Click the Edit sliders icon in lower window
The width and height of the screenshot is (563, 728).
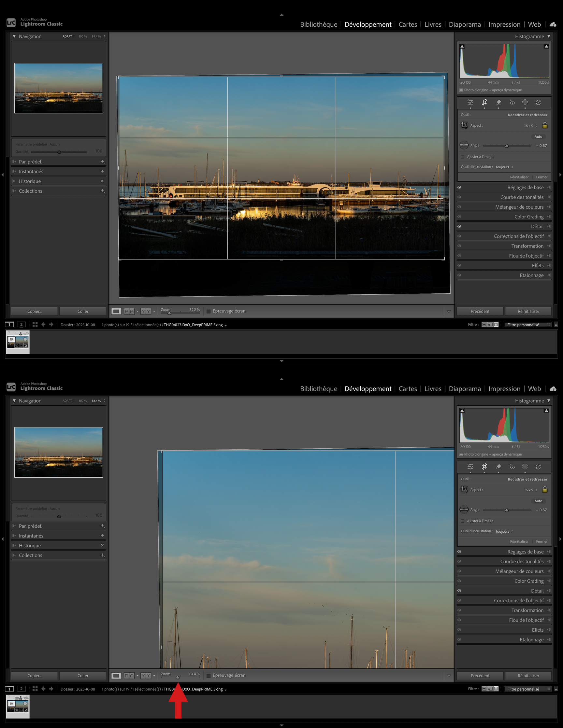470,467
